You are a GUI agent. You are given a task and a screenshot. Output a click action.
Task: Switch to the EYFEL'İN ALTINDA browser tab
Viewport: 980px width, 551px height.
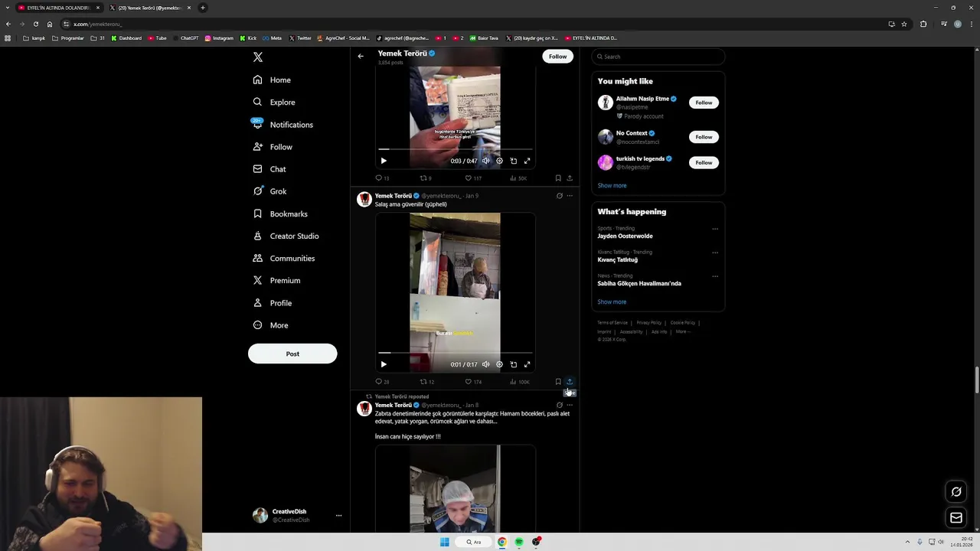[59, 8]
